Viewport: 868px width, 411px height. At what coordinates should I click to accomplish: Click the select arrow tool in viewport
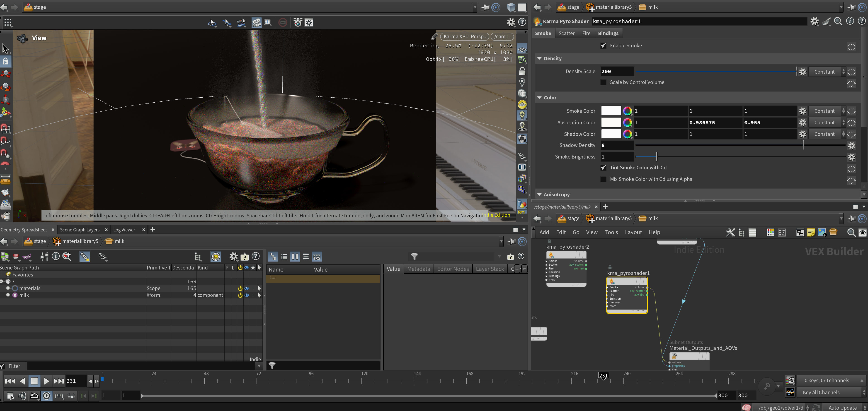click(x=6, y=48)
